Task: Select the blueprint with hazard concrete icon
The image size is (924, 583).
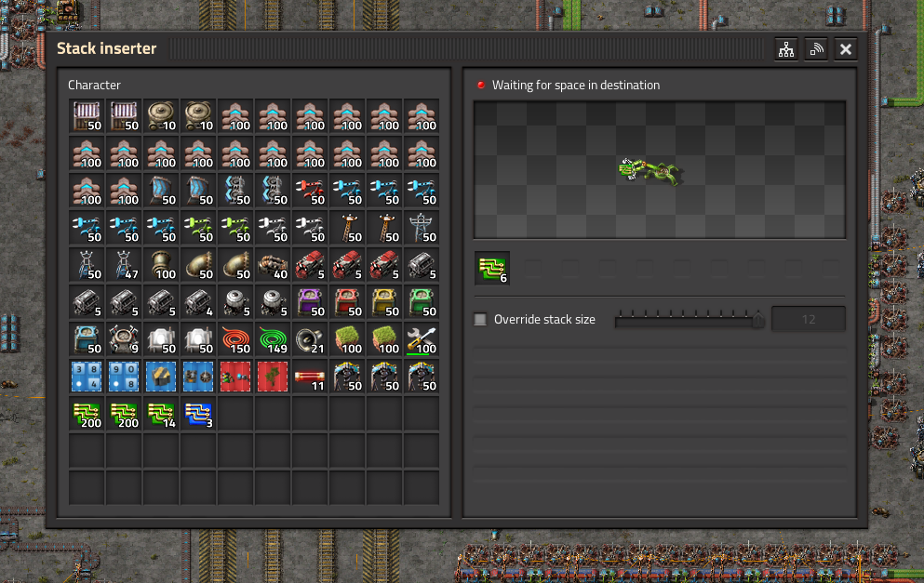Action: pyautogui.click(x=161, y=377)
